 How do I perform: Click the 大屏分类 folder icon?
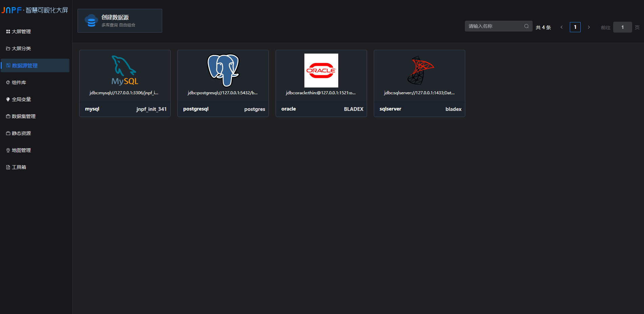pyautogui.click(x=8, y=48)
